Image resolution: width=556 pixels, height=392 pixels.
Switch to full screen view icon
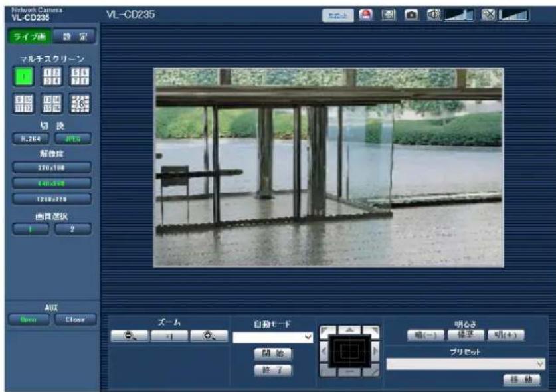click(389, 15)
